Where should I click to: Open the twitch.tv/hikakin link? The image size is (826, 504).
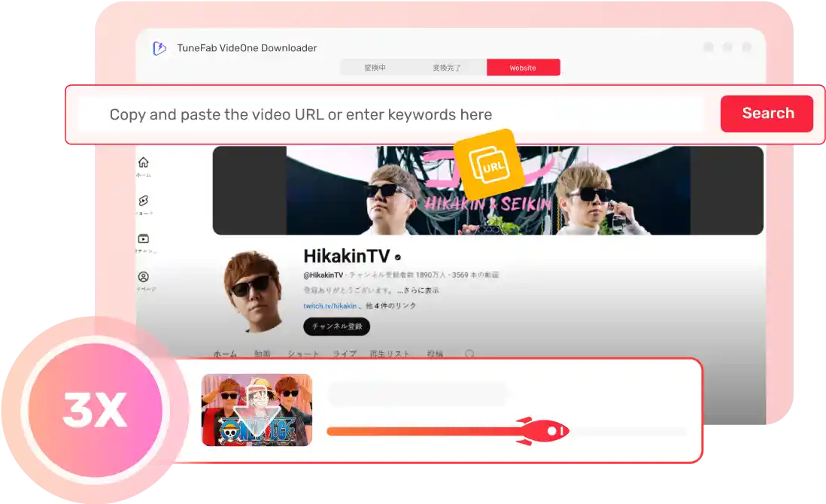[329, 306]
